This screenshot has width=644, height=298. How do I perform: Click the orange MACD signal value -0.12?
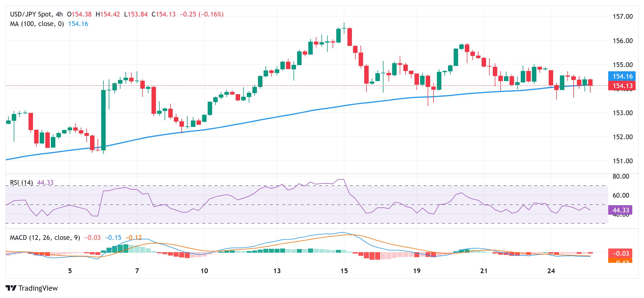[134, 238]
